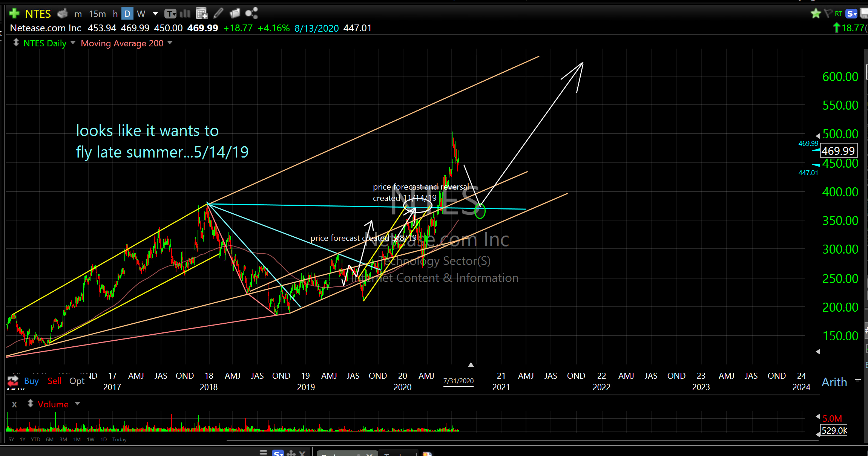Close the Volume panel with x

click(14, 404)
